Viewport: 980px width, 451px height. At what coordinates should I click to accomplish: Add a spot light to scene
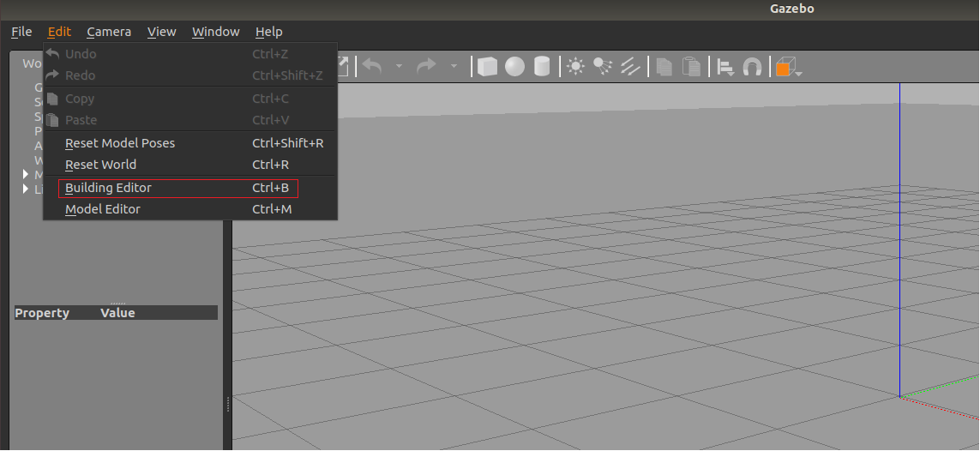click(x=603, y=67)
